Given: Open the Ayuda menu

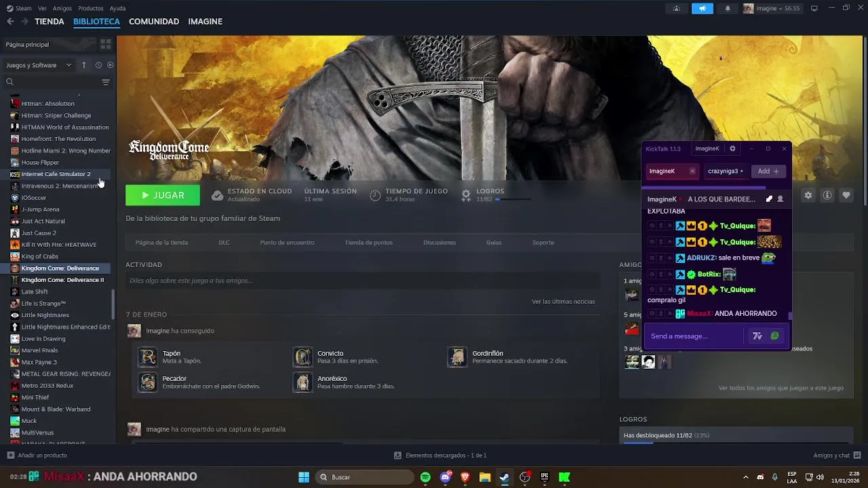Looking at the screenshot, I should pyautogui.click(x=117, y=8).
